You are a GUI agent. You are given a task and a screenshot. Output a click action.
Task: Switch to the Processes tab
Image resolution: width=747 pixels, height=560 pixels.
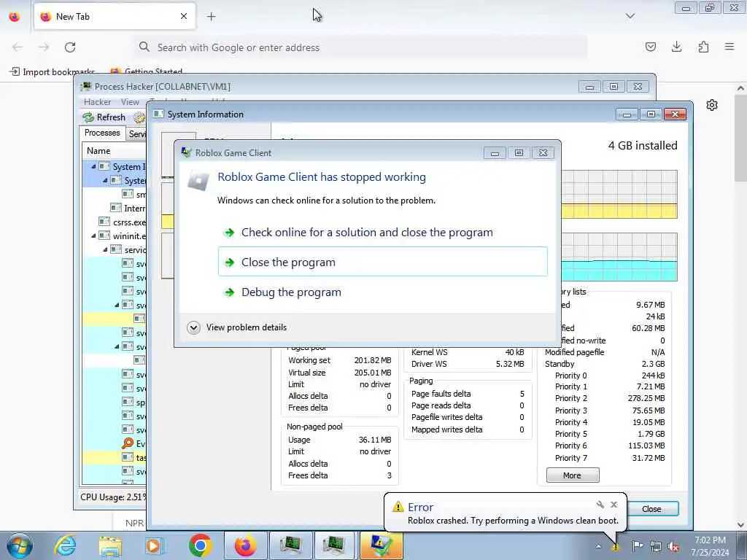[x=102, y=133]
